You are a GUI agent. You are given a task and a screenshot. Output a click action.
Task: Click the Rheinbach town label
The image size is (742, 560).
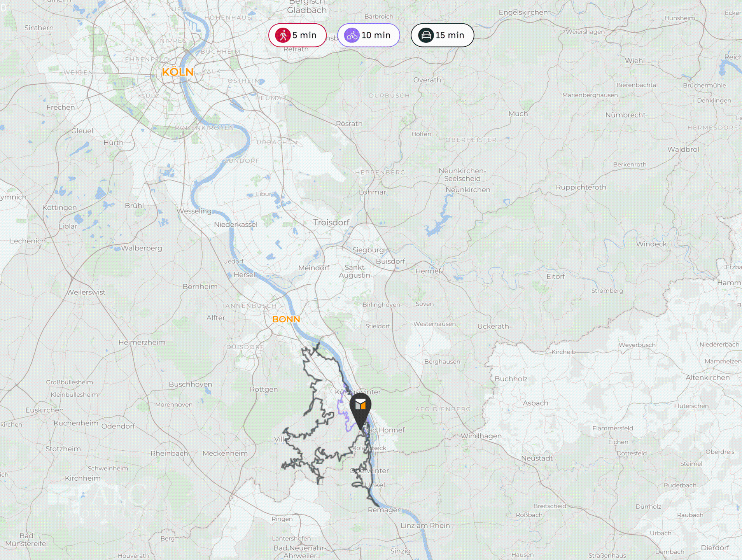point(169,453)
